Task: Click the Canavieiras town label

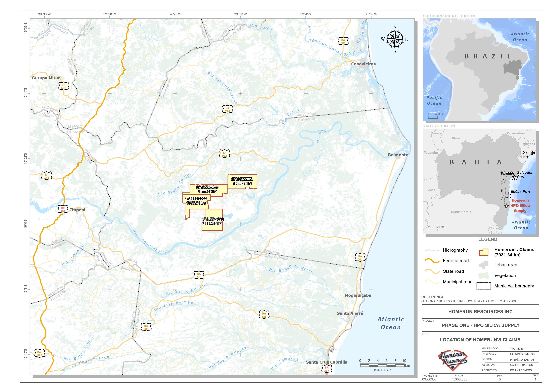Action: (363, 64)
